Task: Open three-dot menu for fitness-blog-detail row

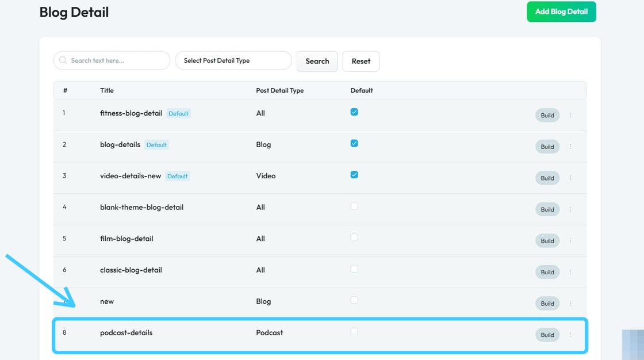Action: tap(570, 116)
